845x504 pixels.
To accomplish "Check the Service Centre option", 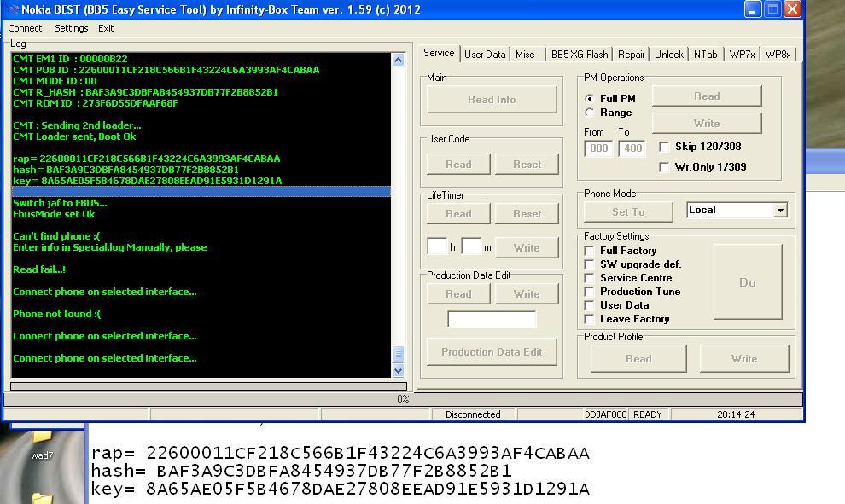I will (590, 278).
